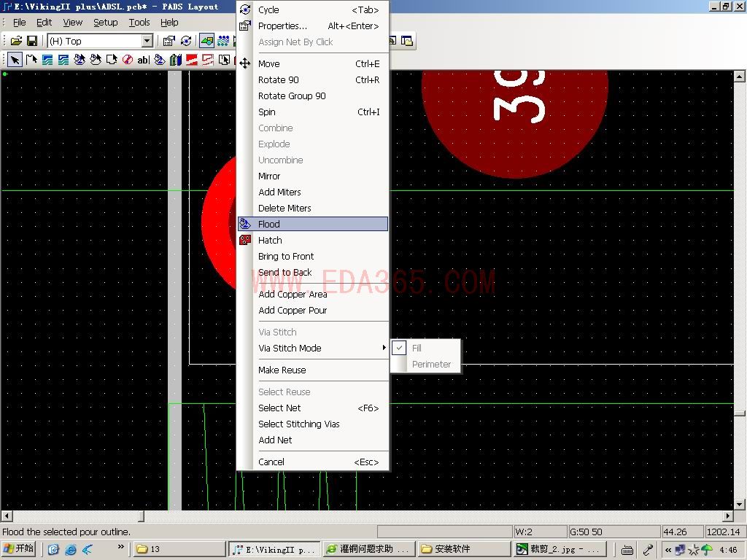Click the routing toolbar icon with blue waves
This screenshot has height=560, width=747.
pos(223,41)
